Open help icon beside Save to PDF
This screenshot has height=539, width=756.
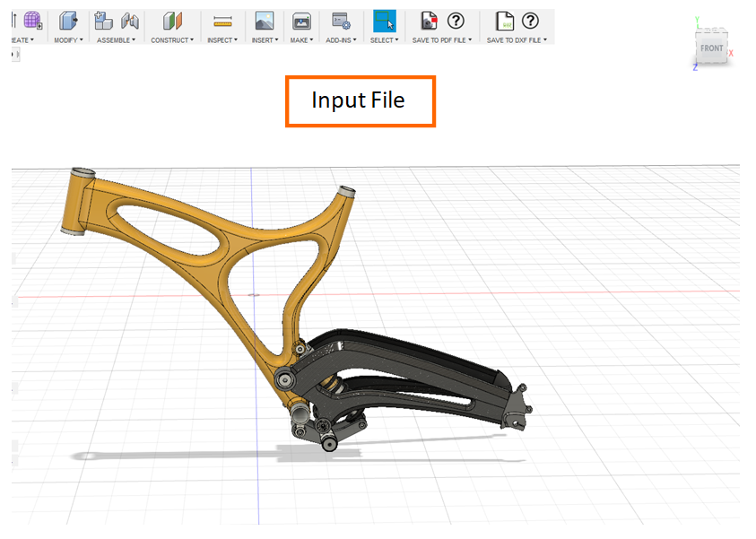click(456, 21)
